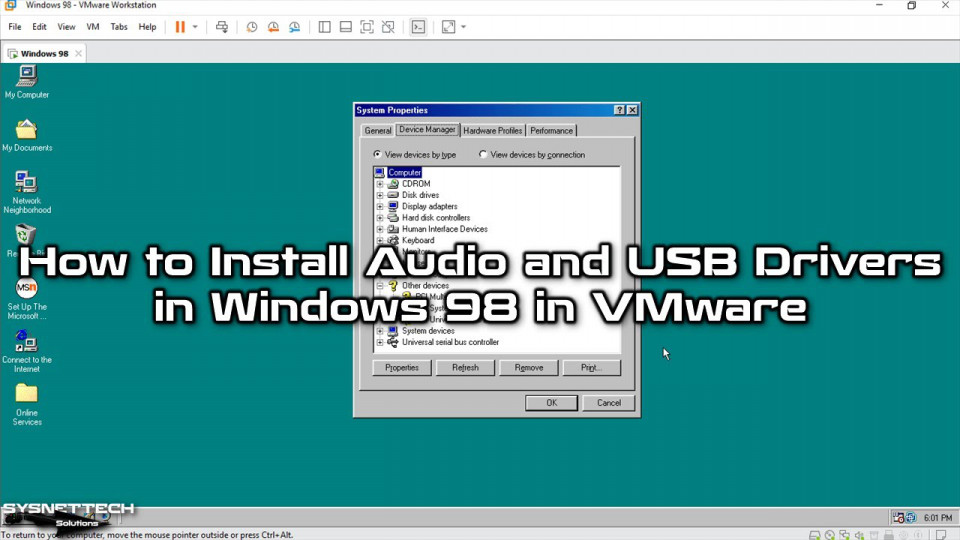Expand Universal serial bus controller node

[380, 342]
